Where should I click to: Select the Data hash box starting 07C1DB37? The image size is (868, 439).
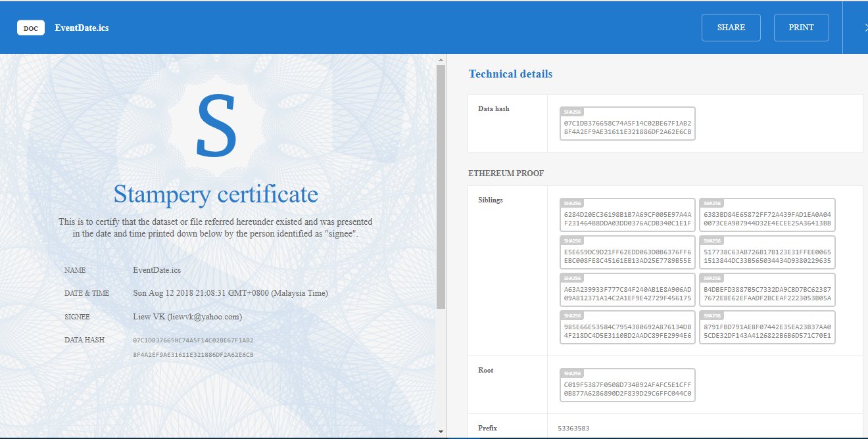(627, 124)
